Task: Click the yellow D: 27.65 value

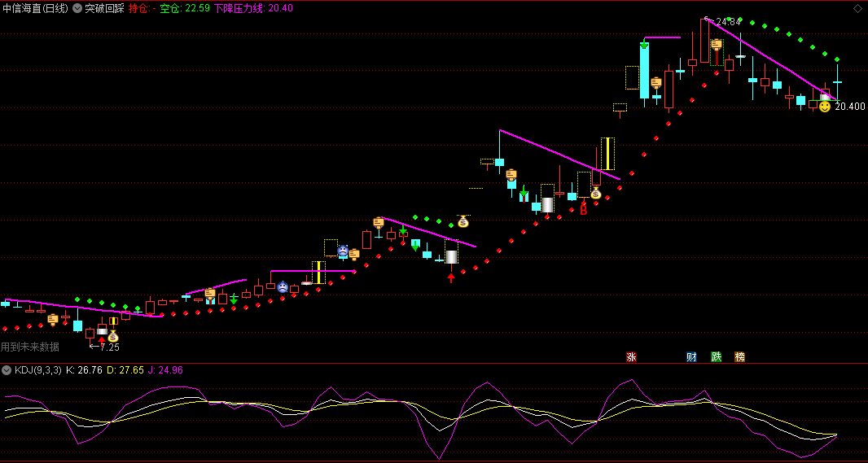Action: (x=125, y=369)
